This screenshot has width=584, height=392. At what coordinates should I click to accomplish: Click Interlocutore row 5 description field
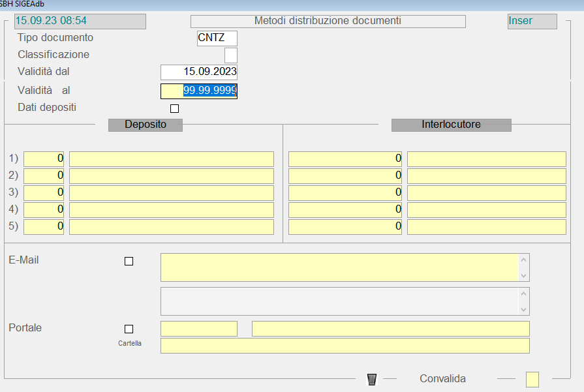point(486,227)
